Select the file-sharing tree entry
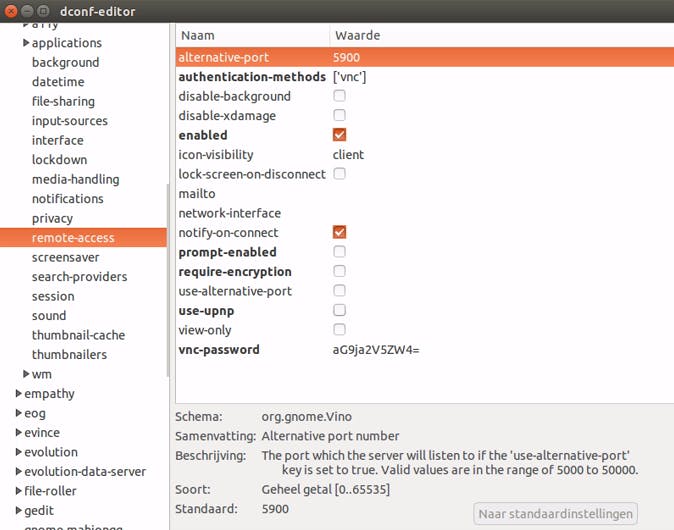Screen dimensions: 674x530 click(63, 101)
